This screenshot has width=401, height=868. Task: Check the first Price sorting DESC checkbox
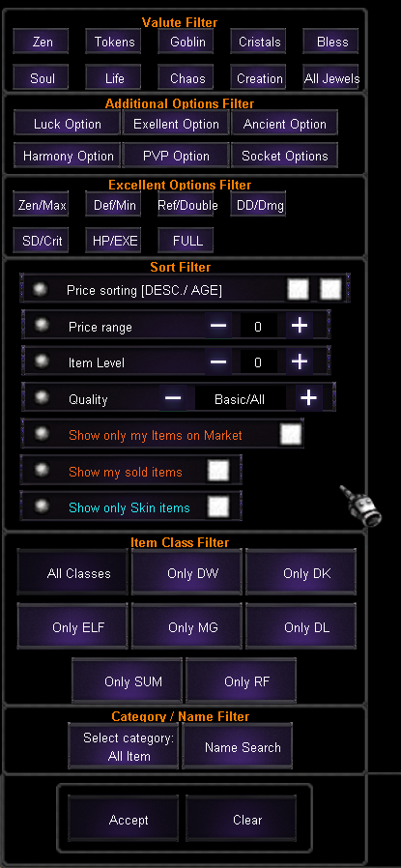point(299,288)
